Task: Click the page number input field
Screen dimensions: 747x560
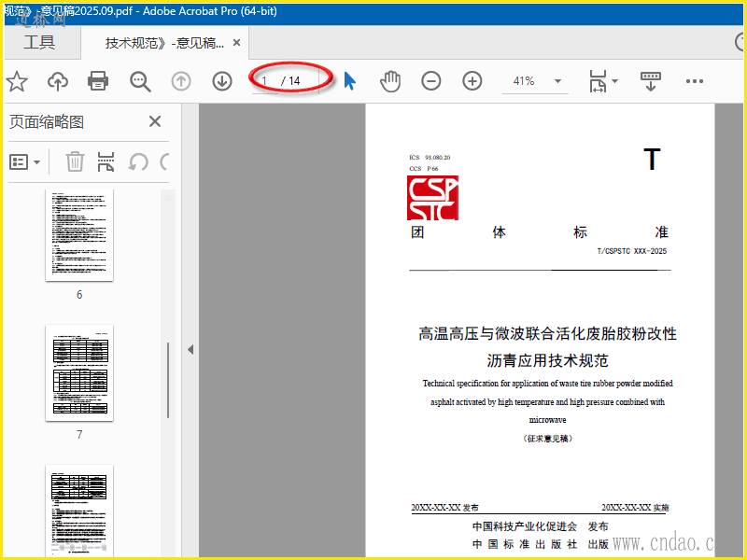Action: point(264,81)
